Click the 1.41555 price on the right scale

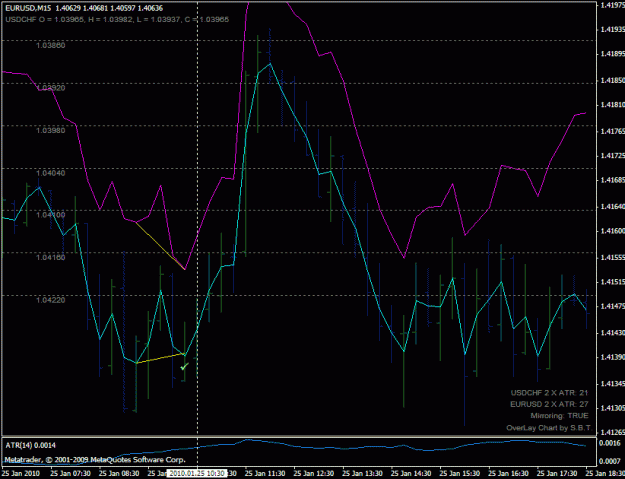point(612,257)
